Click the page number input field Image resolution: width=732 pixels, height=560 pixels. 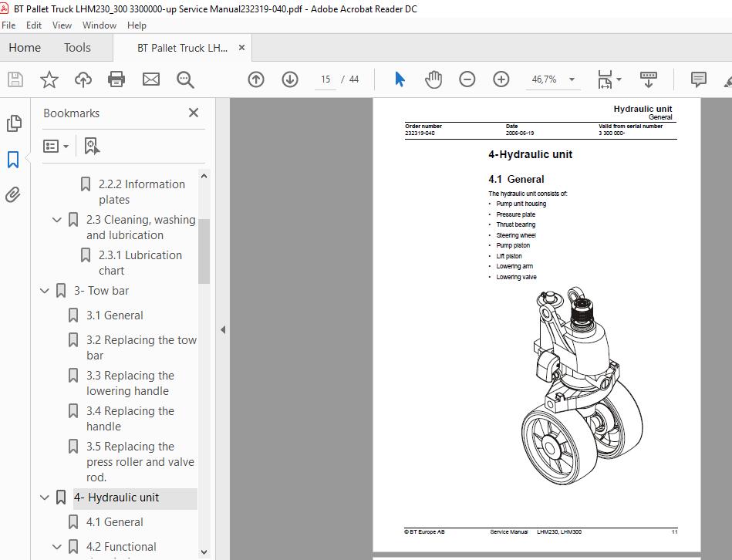pos(326,79)
